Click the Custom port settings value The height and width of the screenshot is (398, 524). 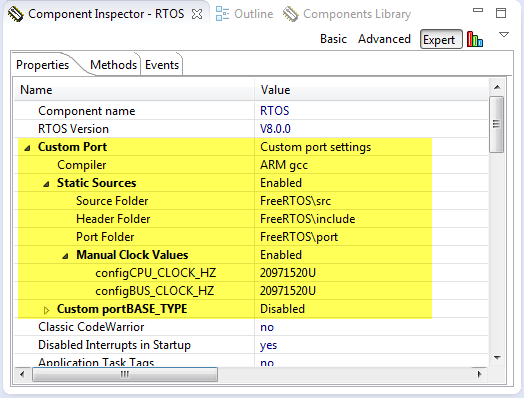(315, 147)
